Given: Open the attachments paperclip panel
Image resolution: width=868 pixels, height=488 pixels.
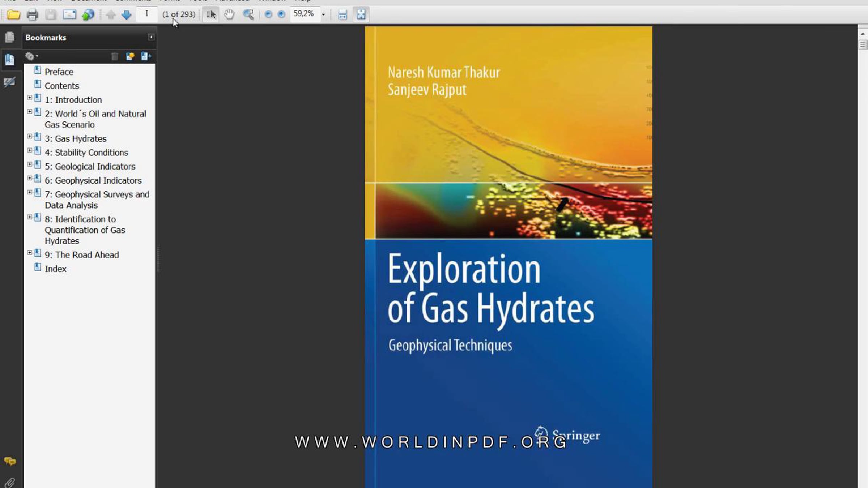Looking at the screenshot, I should [x=10, y=482].
